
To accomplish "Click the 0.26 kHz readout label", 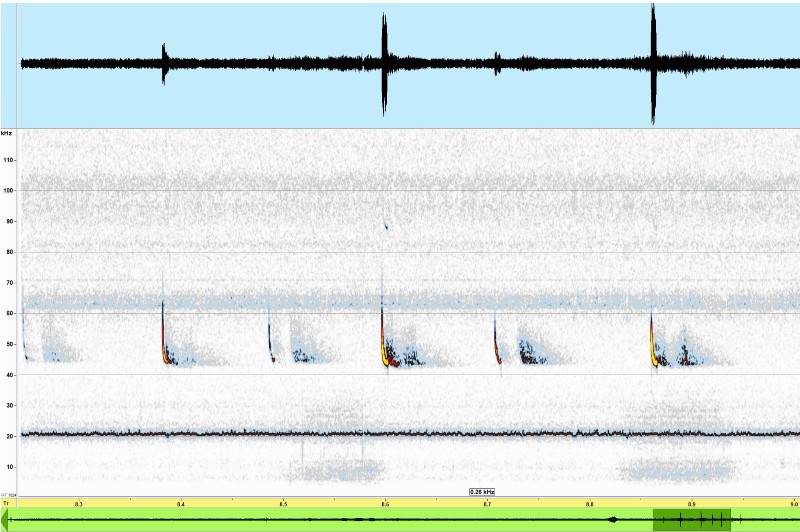I will [x=483, y=492].
